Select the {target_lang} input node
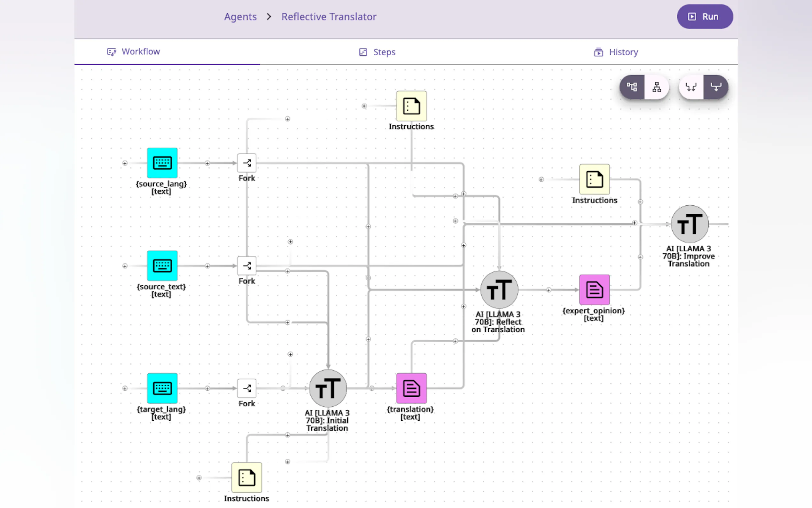The width and height of the screenshot is (812, 508). pos(162,388)
